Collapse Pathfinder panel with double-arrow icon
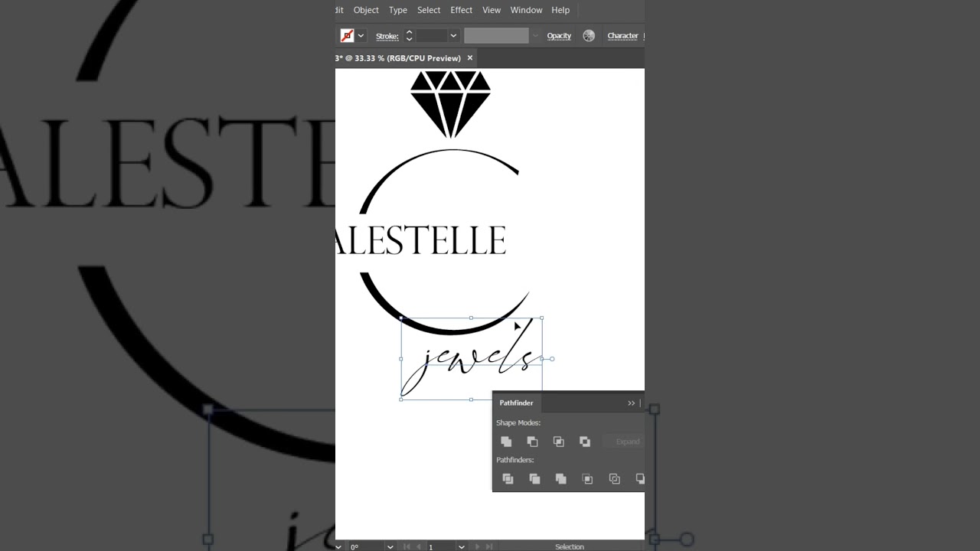Image resolution: width=980 pixels, height=551 pixels. 631,403
